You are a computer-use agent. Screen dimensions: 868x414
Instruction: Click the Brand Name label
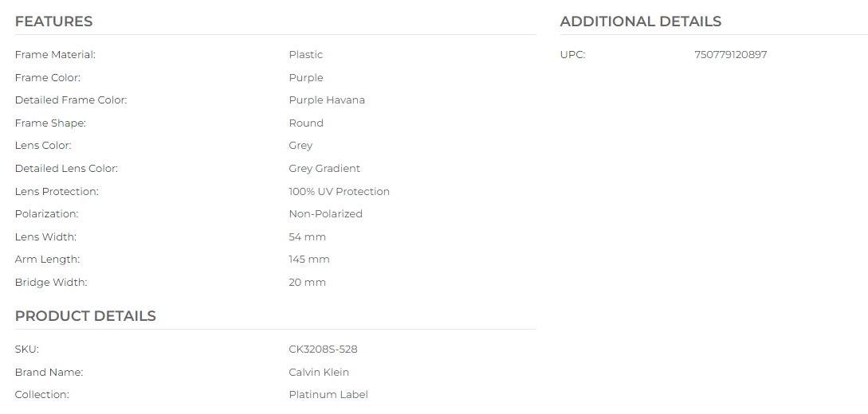[49, 372]
